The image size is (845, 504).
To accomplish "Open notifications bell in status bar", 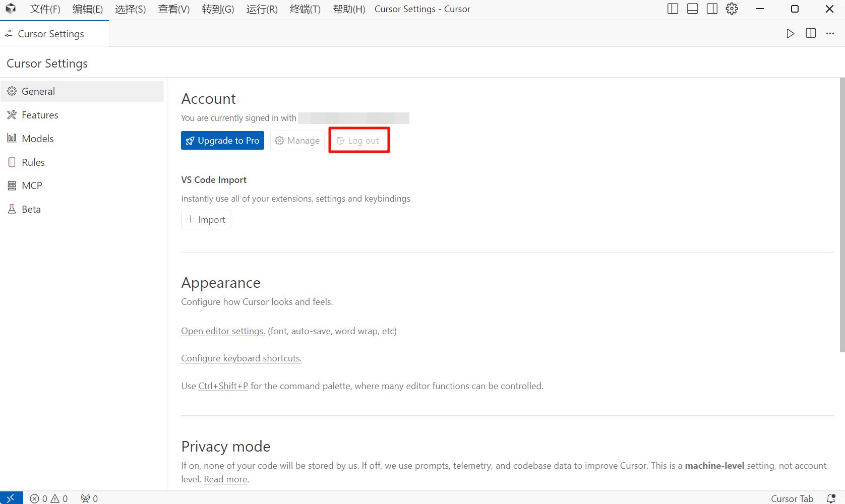I will pyautogui.click(x=831, y=498).
